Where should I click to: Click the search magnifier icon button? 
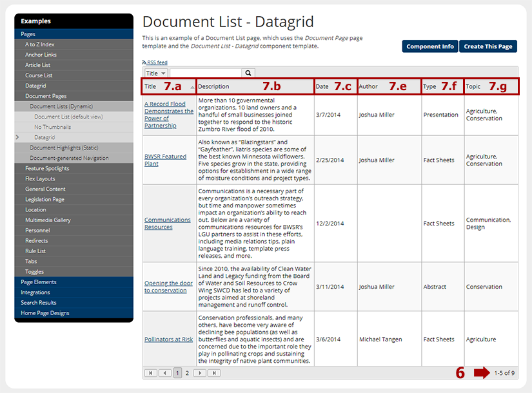pyautogui.click(x=248, y=73)
